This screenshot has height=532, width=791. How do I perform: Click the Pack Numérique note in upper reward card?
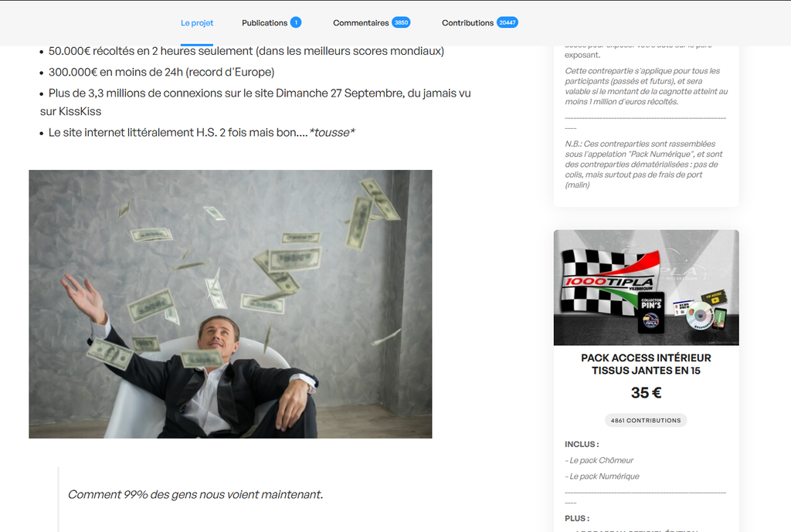(643, 164)
